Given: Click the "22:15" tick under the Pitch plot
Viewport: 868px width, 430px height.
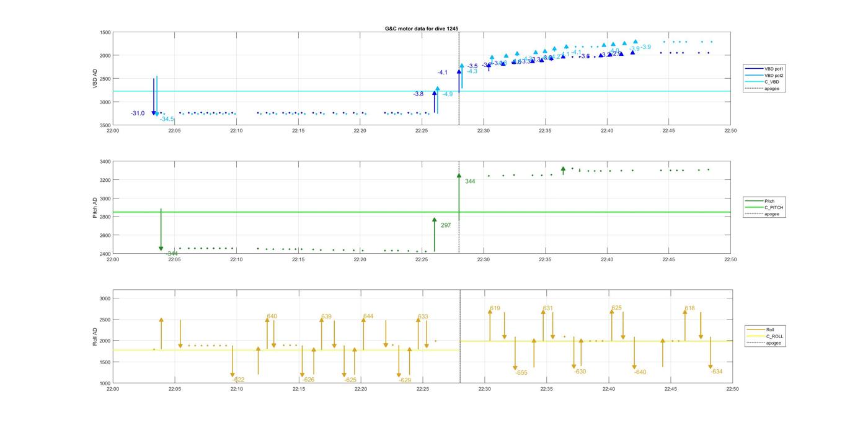Looking at the screenshot, I should tap(298, 259).
